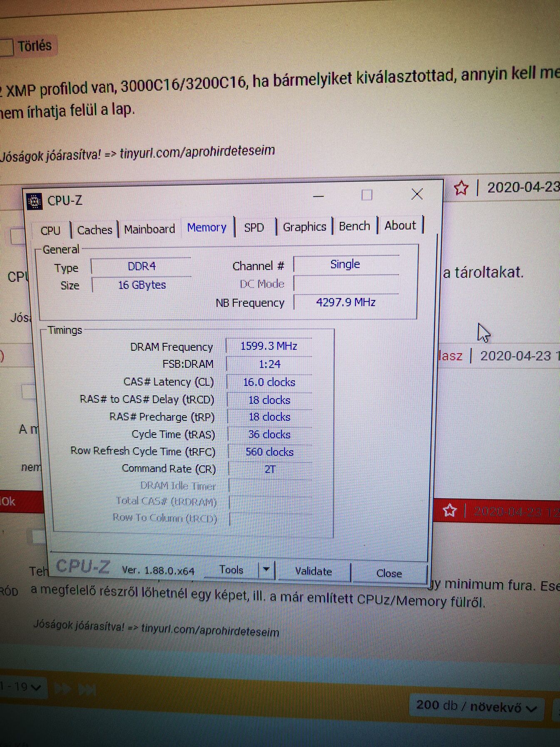Click the last page arrow icon

point(87,690)
